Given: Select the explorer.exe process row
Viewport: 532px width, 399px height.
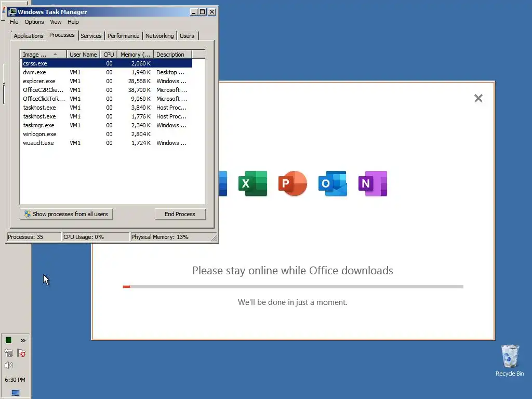Looking at the screenshot, I should tap(107, 81).
